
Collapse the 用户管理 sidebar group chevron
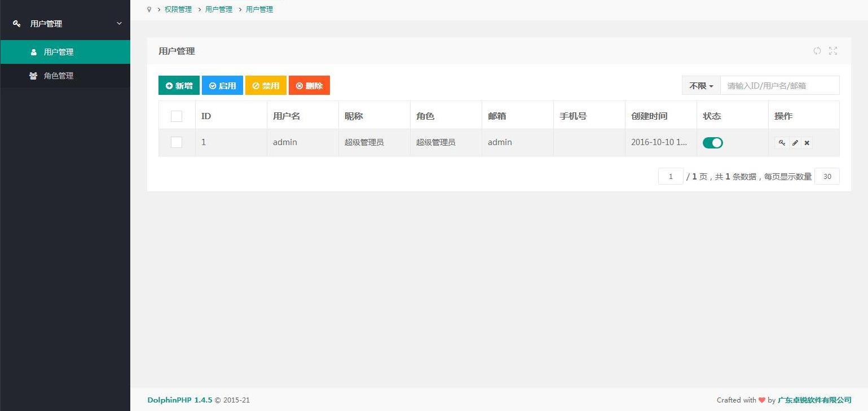[x=119, y=24]
